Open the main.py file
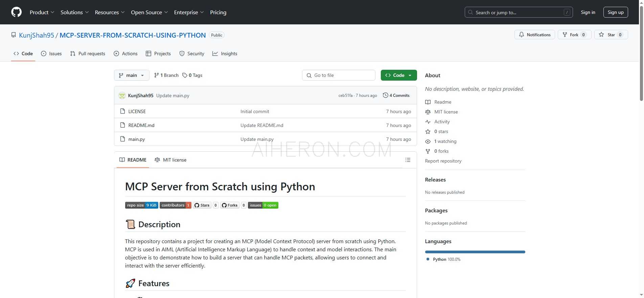Viewport: 644px width, 298px height. [137, 139]
